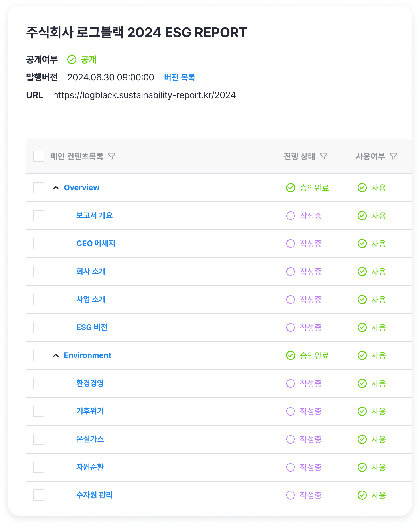420x526 pixels.
Task: Open the 보고서 개요 page link
Action: [x=94, y=215]
